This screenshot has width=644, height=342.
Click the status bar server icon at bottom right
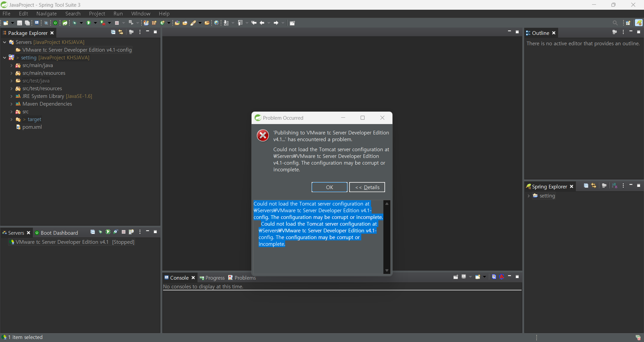coord(638,337)
